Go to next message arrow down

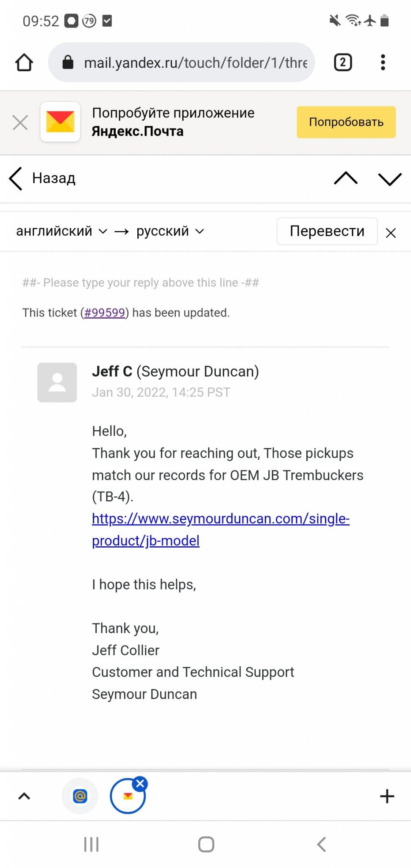[x=390, y=178]
